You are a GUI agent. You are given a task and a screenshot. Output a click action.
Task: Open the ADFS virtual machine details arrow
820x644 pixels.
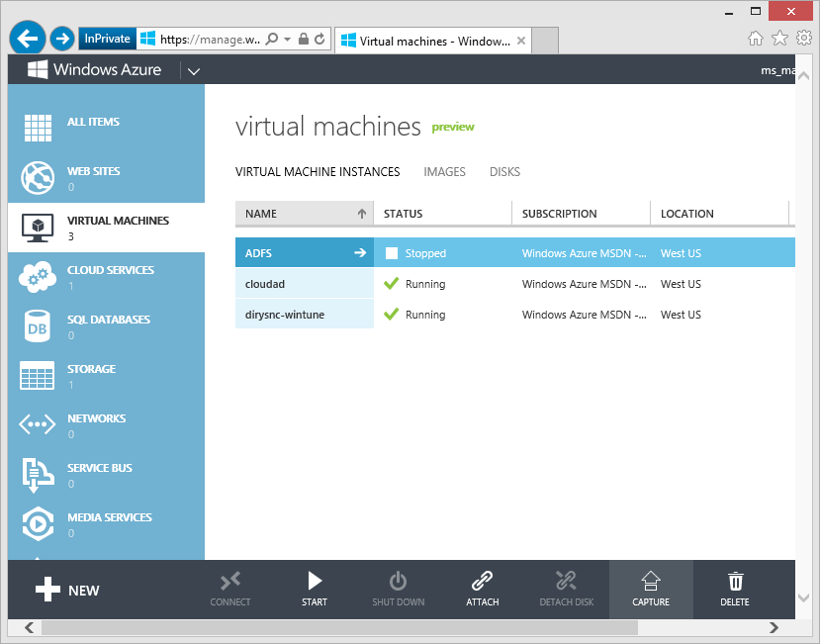tap(360, 253)
